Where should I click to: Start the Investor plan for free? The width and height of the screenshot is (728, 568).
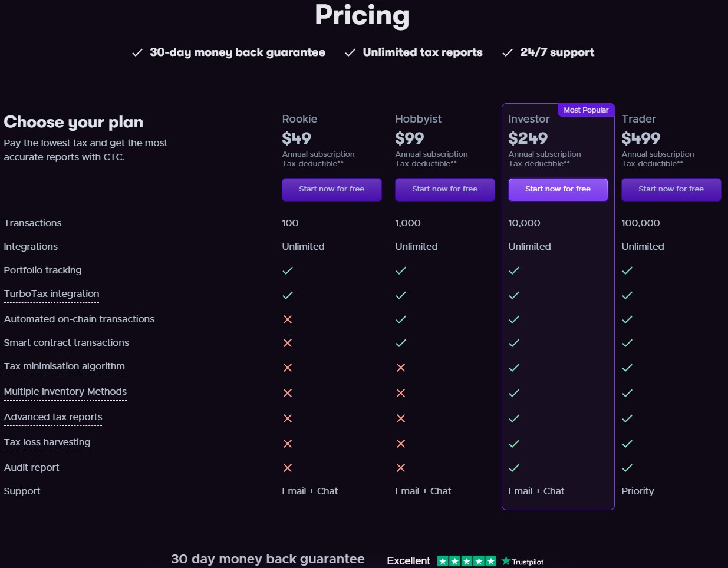pyautogui.click(x=558, y=189)
